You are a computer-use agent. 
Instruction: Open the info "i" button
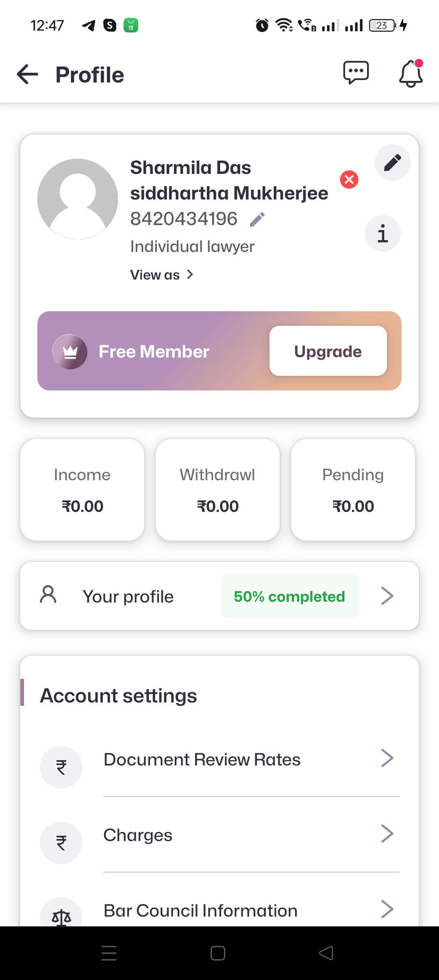(x=382, y=233)
